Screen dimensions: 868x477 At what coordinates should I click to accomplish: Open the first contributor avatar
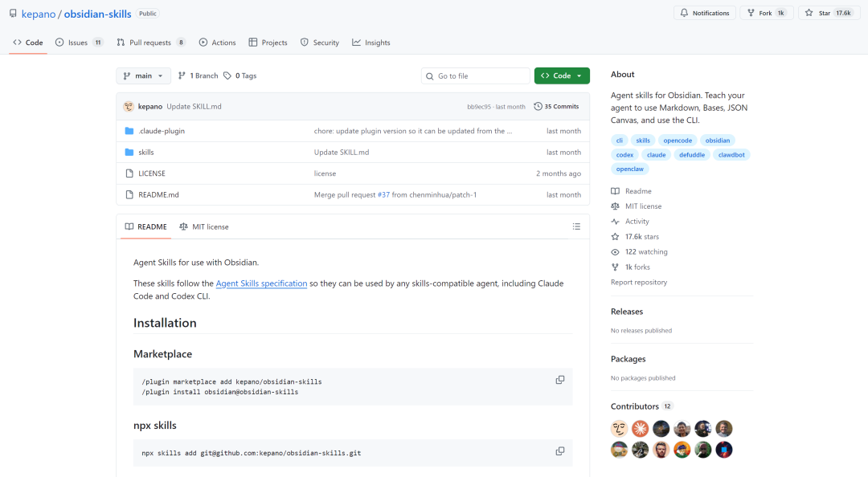pos(619,429)
